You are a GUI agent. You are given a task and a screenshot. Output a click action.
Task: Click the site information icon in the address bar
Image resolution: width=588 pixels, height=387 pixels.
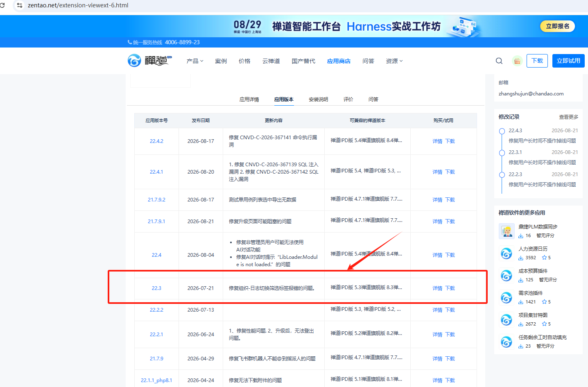[19, 5]
